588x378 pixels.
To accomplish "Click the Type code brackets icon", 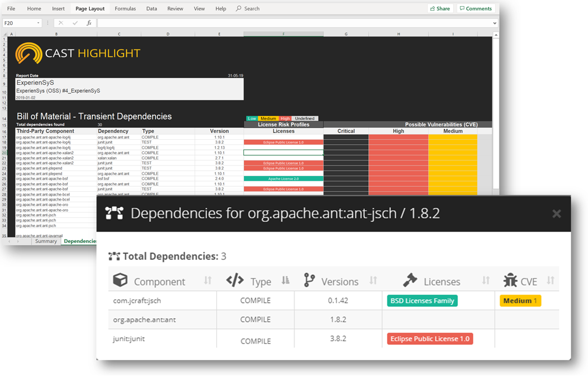I will [235, 280].
